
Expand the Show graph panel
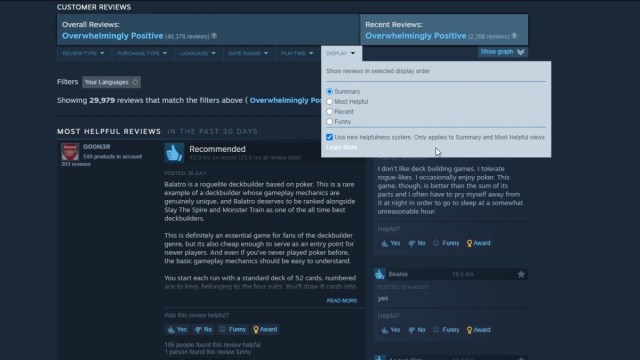tap(502, 52)
